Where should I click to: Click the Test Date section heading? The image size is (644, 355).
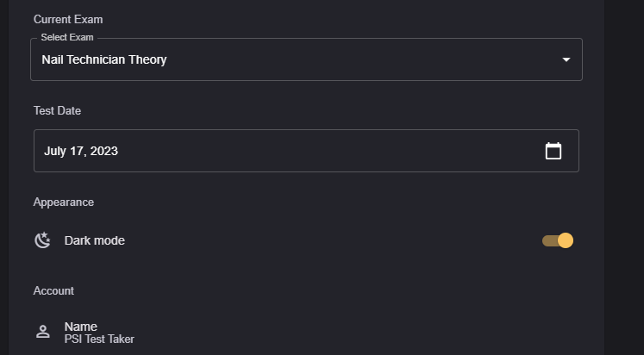point(57,110)
